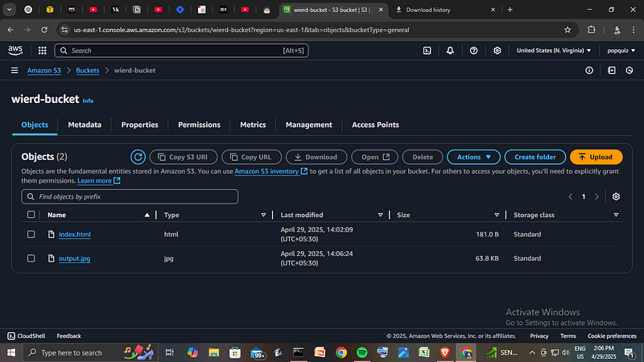The image size is (644, 362).
Task: Switch to the Permissions tab
Action: click(199, 125)
